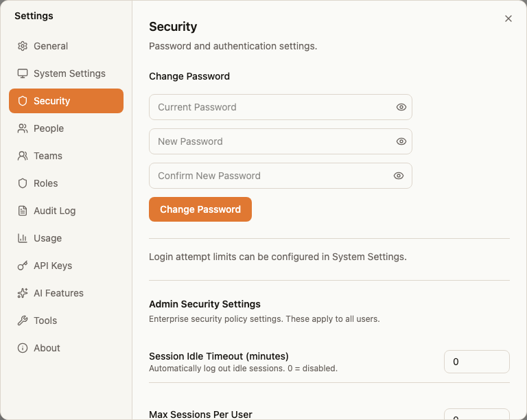The image size is (527, 420).
Task: Reveal the Confirm New Password entry
Action: pos(399,176)
